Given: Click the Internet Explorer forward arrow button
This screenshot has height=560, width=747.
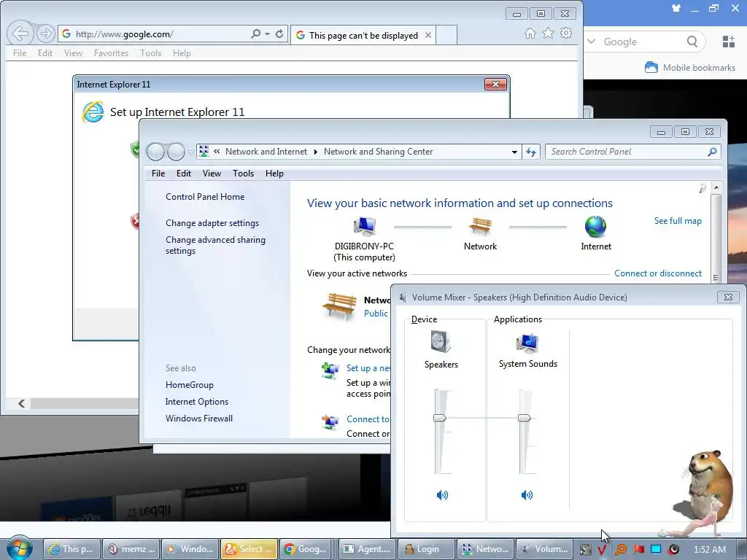Looking at the screenshot, I should click(46, 34).
